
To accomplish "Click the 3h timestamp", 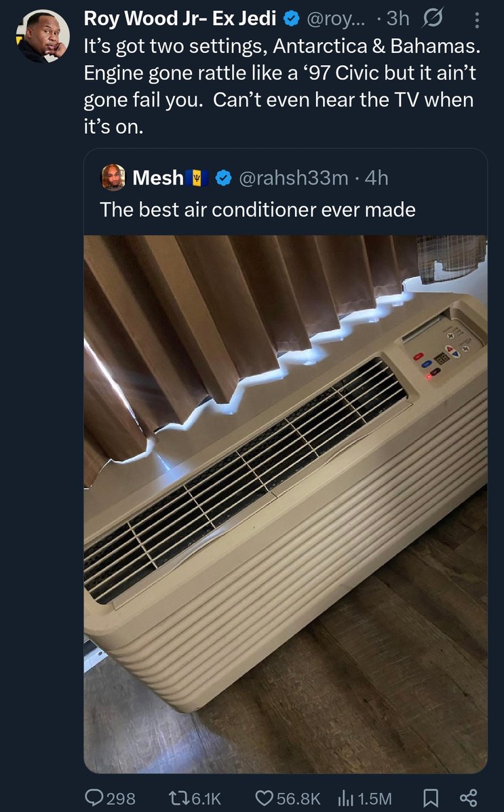I will point(398,18).
